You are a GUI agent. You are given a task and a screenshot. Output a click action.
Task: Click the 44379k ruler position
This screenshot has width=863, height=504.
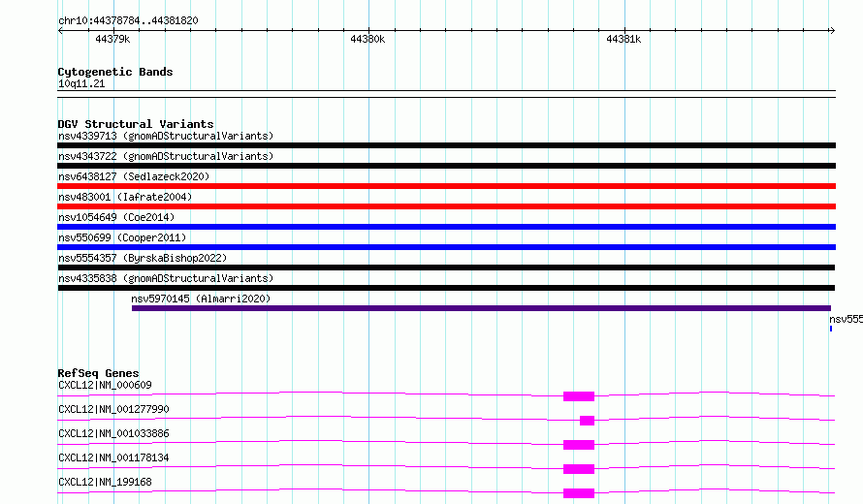pos(112,39)
